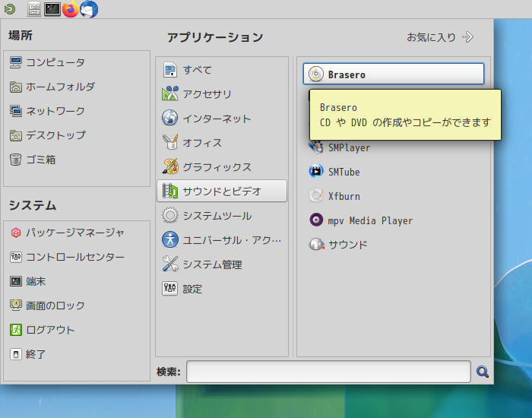This screenshot has height=418, width=532.
Task: Select the システムツール category
Action: pyautogui.click(x=222, y=215)
